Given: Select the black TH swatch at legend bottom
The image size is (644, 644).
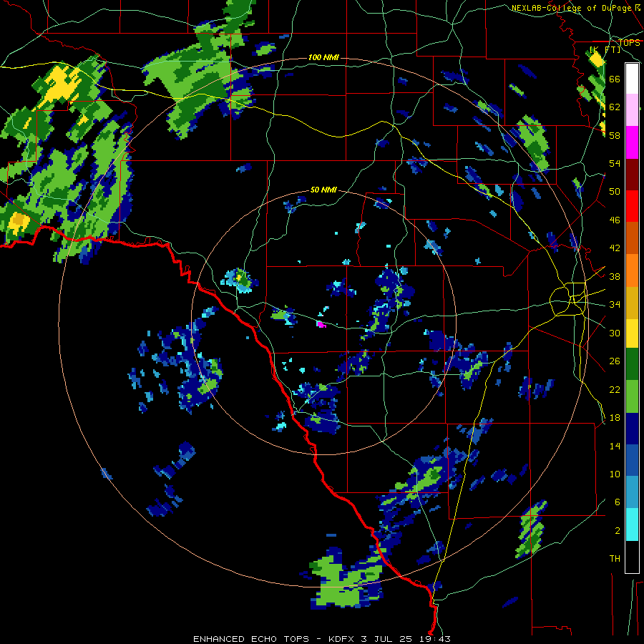Looking at the screenshot, I should tap(632, 557).
